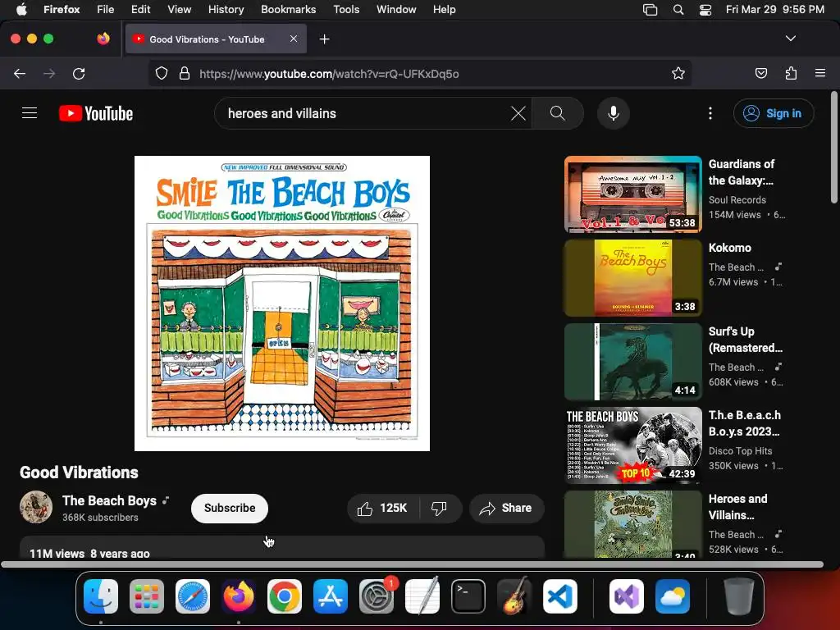Focus the URL address bar
Viewport: 840px width, 630px height.
419,73
